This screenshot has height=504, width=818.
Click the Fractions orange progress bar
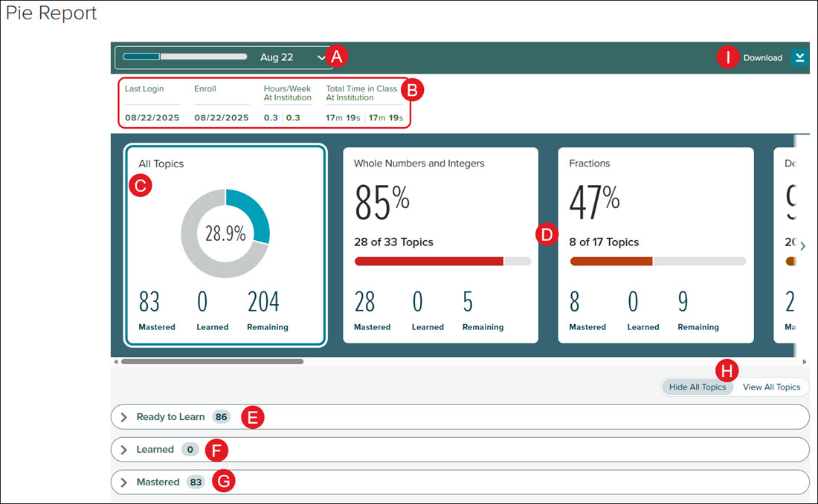pyautogui.click(x=658, y=262)
